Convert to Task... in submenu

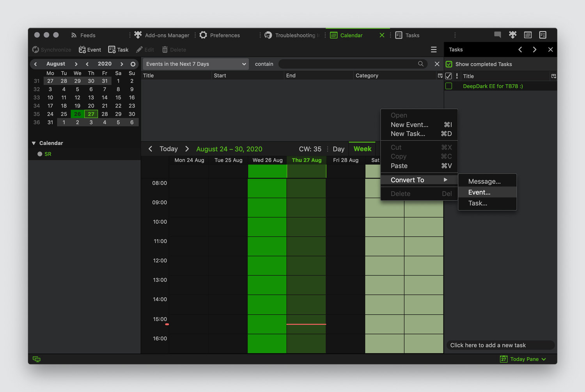pos(487,203)
